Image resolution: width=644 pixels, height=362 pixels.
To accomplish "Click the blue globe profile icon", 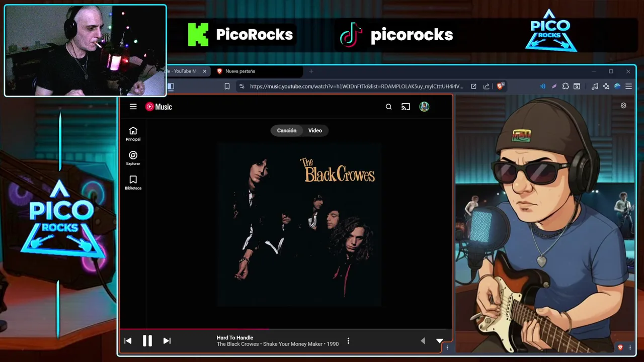I will pyautogui.click(x=617, y=86).
